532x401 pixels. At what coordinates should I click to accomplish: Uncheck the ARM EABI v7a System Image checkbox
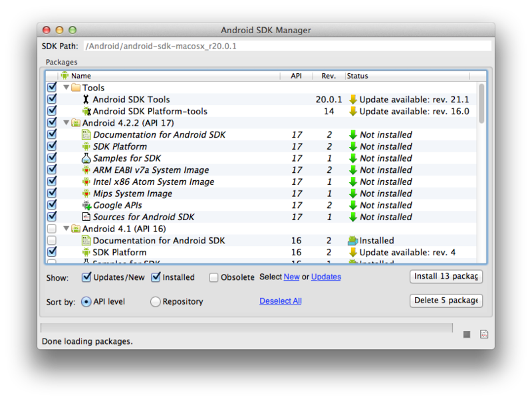point(52,170)
